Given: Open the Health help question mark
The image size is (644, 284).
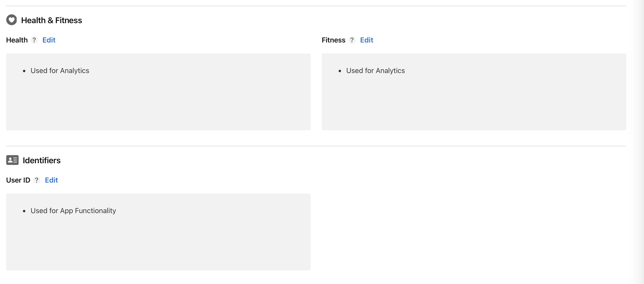Looking at the screenshot, I should [x=34, y=40].
